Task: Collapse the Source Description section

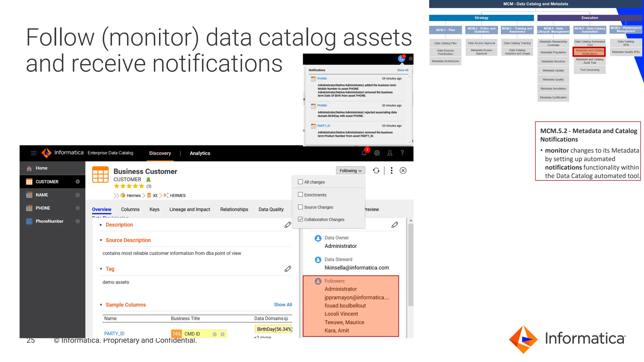Action: [x=101, y=240]
